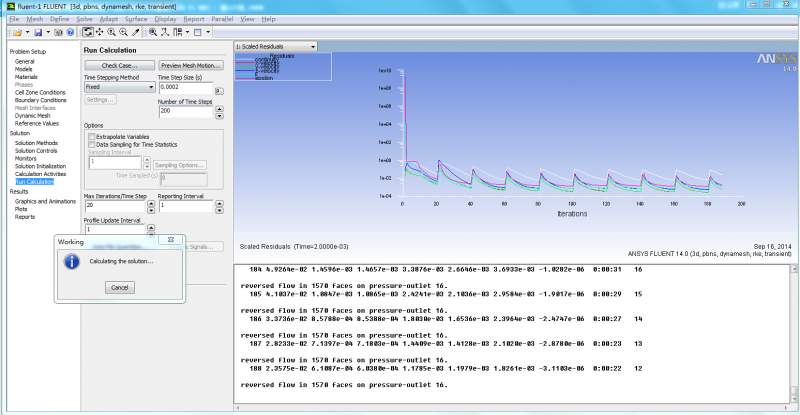The image size is (800, 415).
Task: Click the window layout arrangement icon
Action: [178, 32]
